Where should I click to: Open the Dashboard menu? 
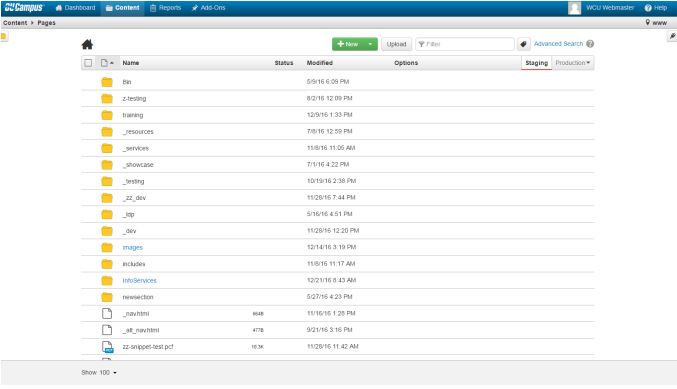[x=76, y=8]
